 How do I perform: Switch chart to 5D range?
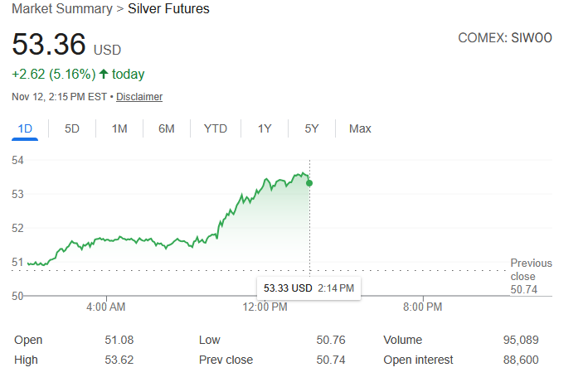point(72,128)
